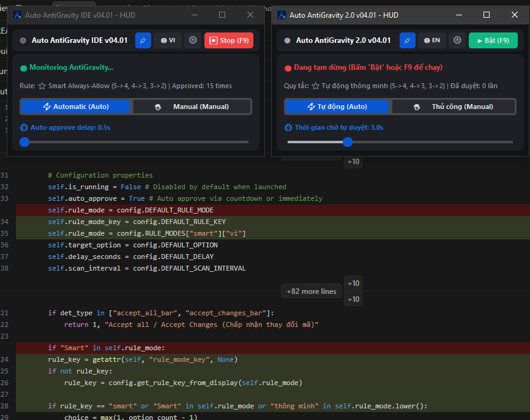Click the timer icon next to Auto-approve delay
The width and height of the screenshot is (530, 420).
[24, 127]
